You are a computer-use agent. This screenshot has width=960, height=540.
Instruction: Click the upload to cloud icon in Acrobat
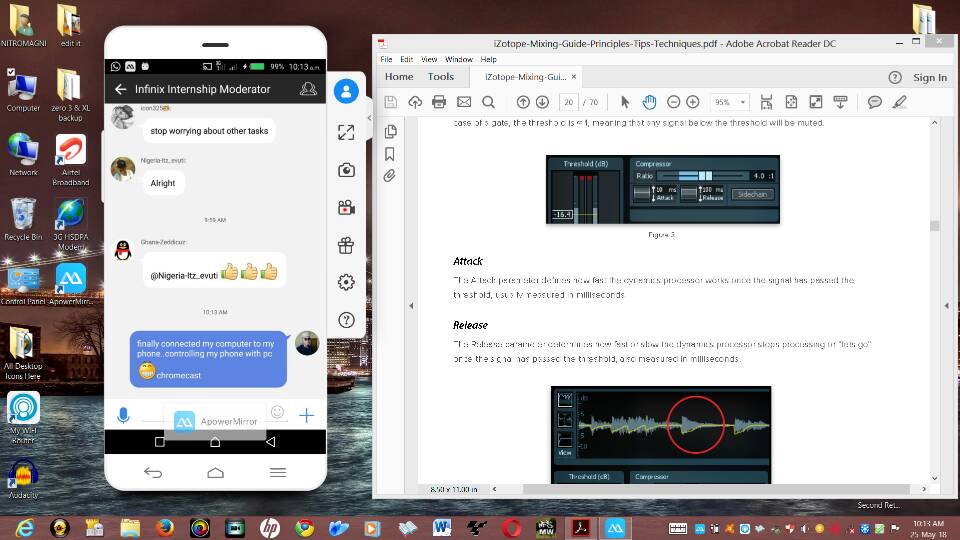click(x=415, y=102)
